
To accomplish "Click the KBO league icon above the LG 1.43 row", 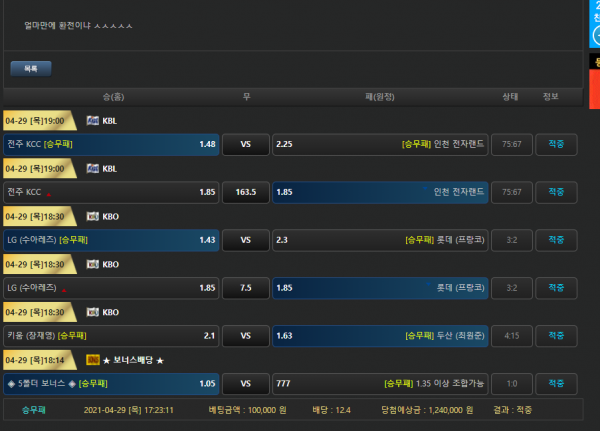I will (x=92, y=216).
